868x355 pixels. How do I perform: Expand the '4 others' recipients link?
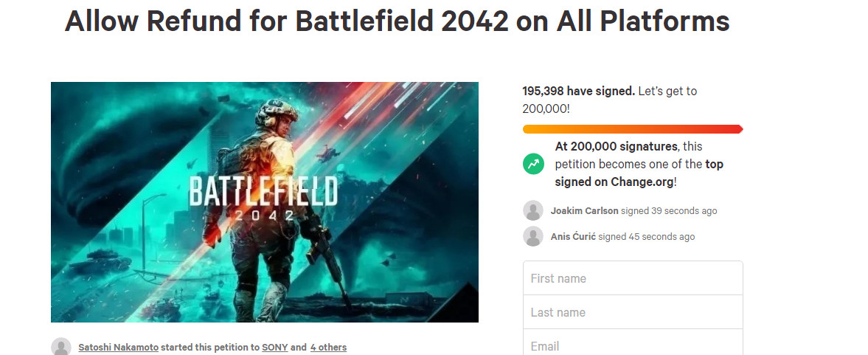pyautogui.click(x=328, y=347)
